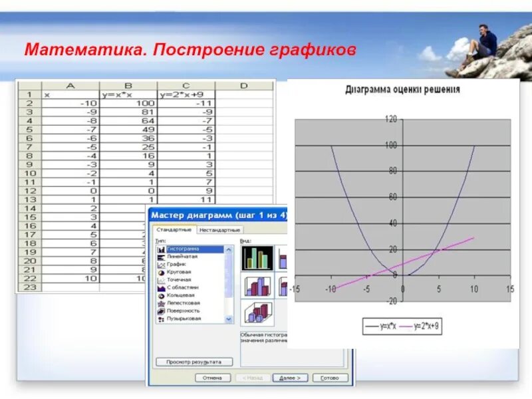Click cell A1 containing x
The width and height of the screenshot is (532, 399).
click(x=70, y=94)
